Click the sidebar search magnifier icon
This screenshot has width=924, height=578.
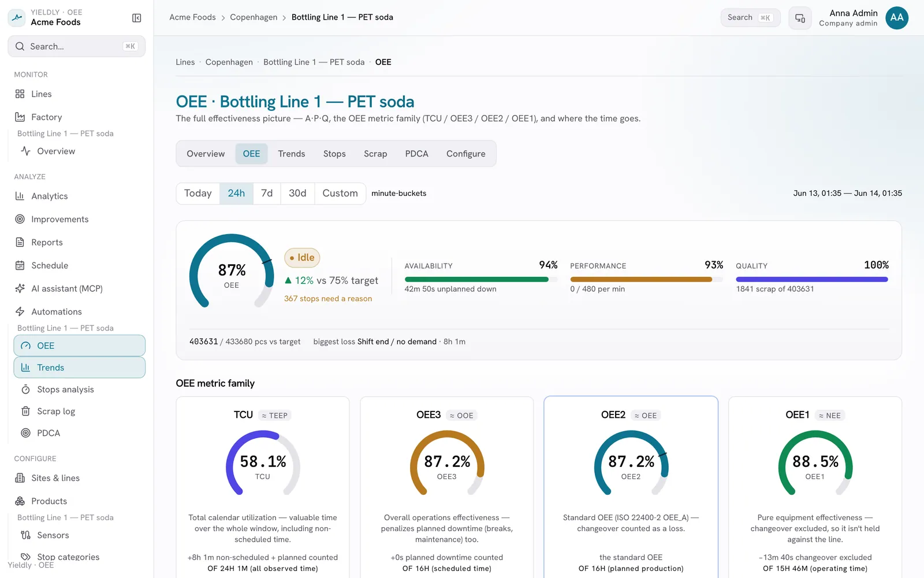point(20,46)
